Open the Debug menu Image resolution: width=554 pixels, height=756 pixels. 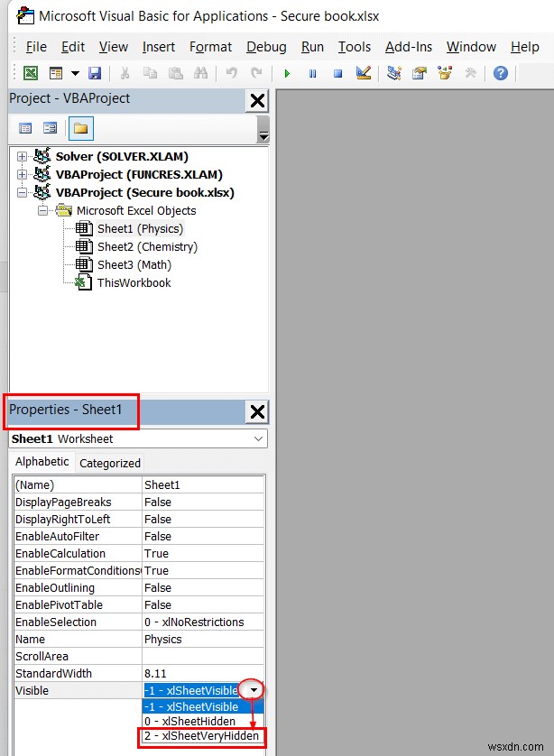tap(266, 47)
